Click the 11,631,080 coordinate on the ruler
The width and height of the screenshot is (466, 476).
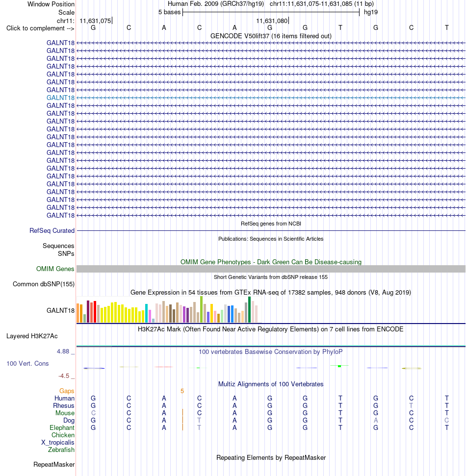272,21
